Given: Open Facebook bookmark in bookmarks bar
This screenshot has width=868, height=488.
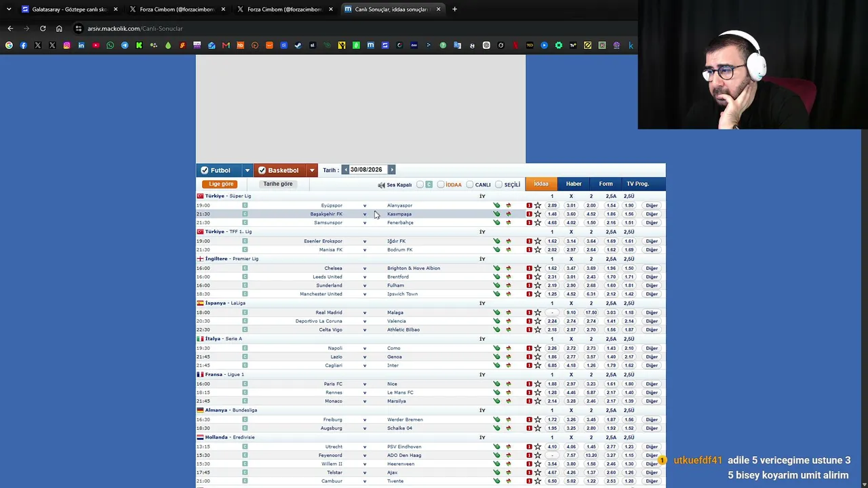Looking at the screenshot, I should pyautogui.click(x=23, y=45).
